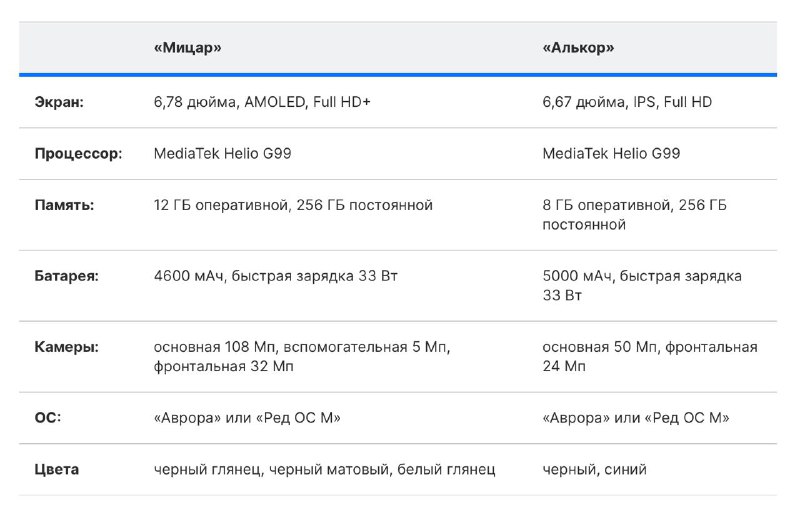Viewport: 800px width, 520px height.
Task: Click the ОС row label
Action: click(x=48, y=417)
